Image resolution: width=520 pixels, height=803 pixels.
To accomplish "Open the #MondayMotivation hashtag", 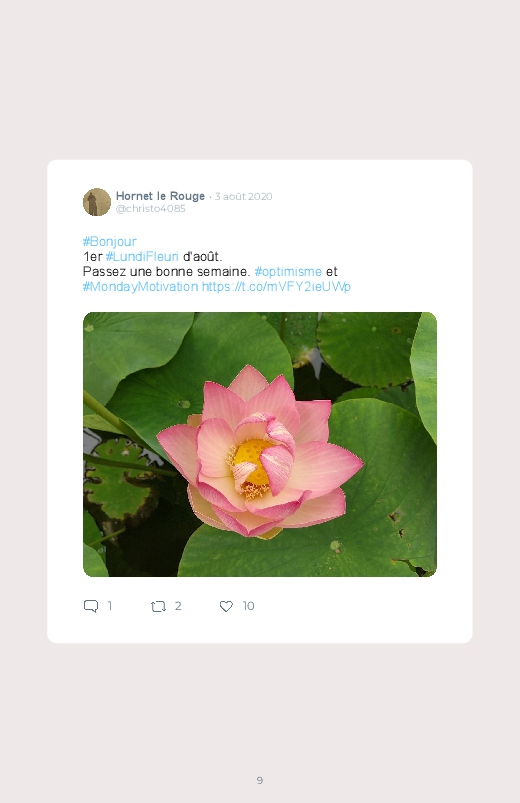I will [x=140, y=286].
